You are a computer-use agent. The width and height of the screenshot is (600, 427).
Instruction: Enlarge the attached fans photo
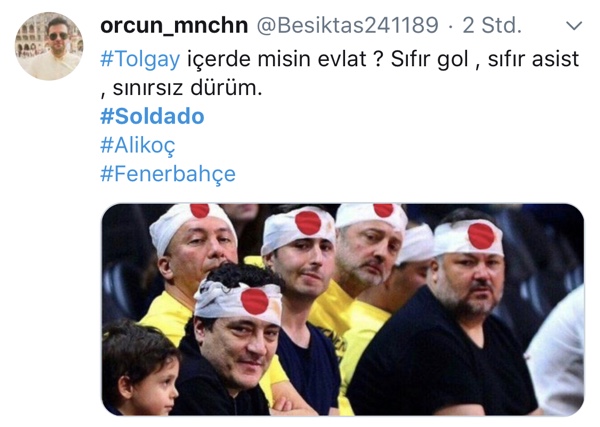[x=342, y=309]
